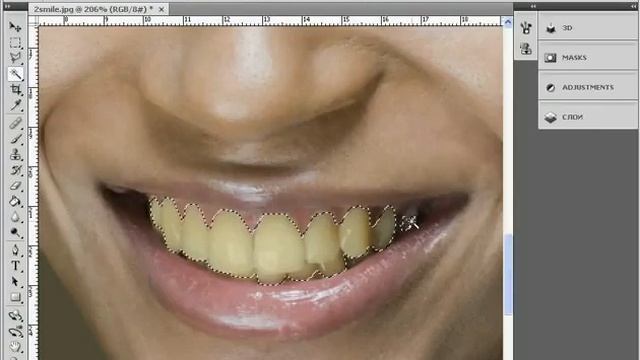Select the Eraser tool
Viewport: 640px width, 360px height.
click(x=15, y=186)
